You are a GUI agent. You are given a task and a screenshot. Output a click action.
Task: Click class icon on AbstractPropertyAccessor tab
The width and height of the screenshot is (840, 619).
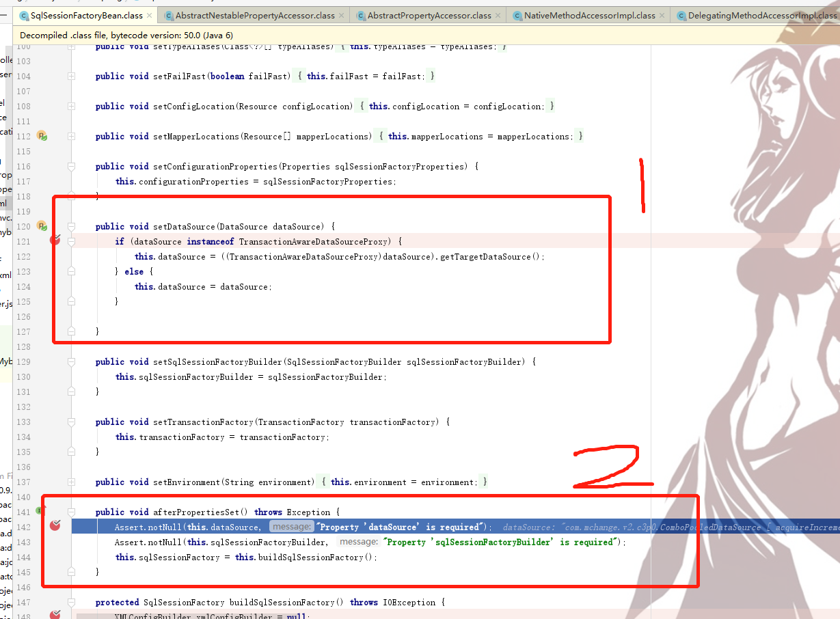click(360, 15)
